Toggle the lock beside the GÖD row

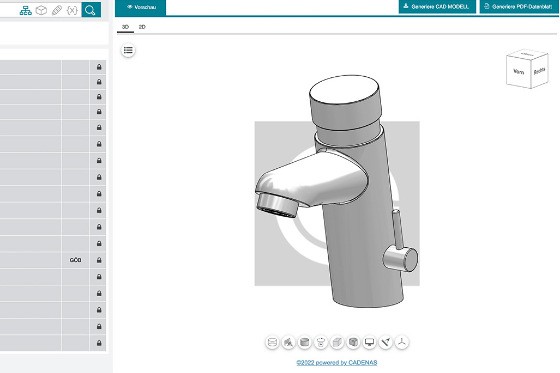pyautogui.click(x=99, y=260)
